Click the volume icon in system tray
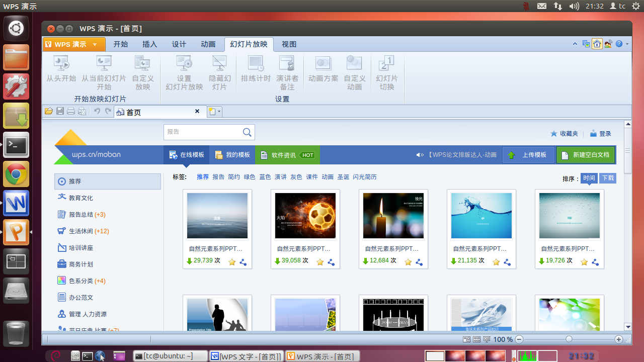Viewport: 644px width, 362px height. click(574, 6)
